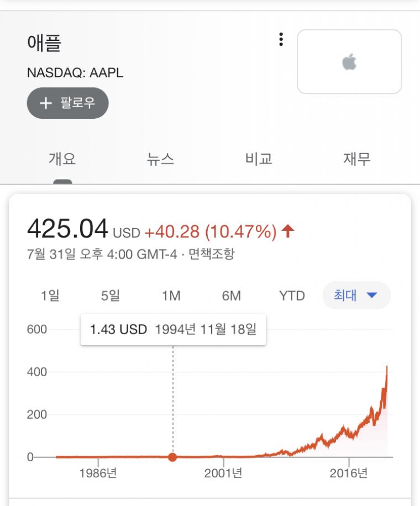Go to the 재무 tab
Image resolution: width=420 pixels, height=506 pixels.
coord(356,160)
